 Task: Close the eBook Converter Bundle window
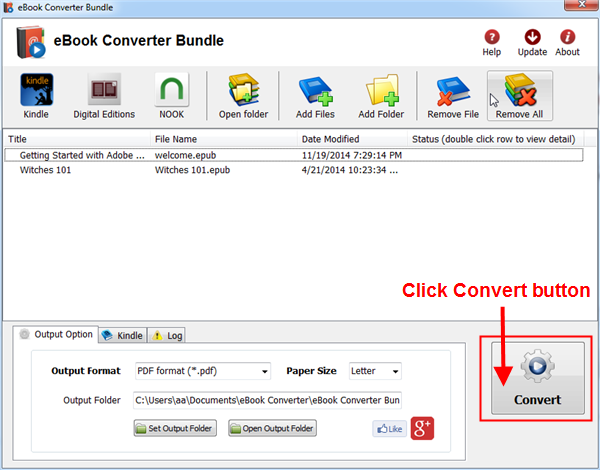click(582, 5)
